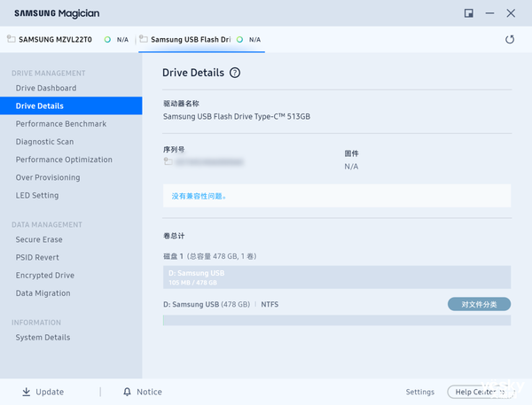Click the restore window icon in title bar
The width and height of the screenshot is (532, 405).
(x=469, y=13)
